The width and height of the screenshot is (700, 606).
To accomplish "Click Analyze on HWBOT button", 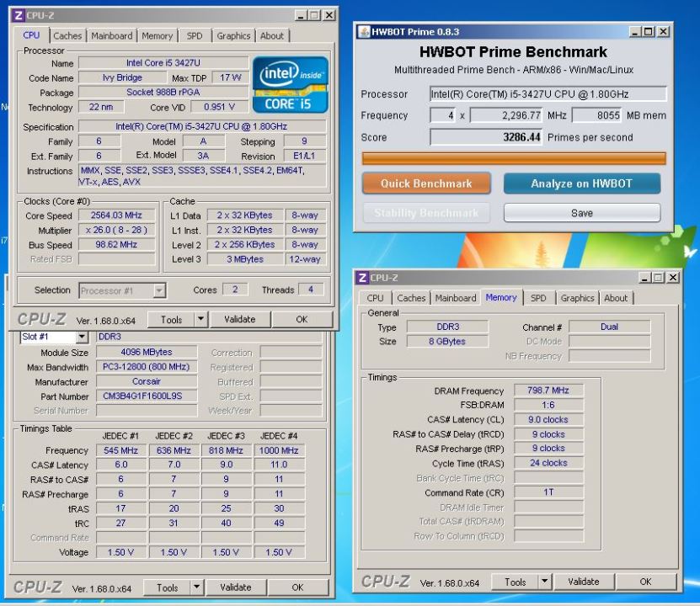I will 582,183.
